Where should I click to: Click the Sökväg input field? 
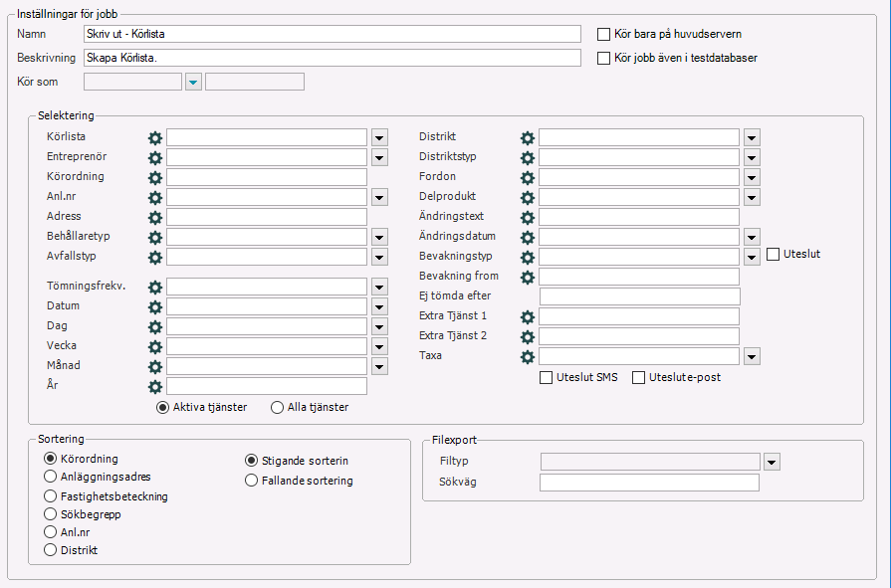(649, 483)
